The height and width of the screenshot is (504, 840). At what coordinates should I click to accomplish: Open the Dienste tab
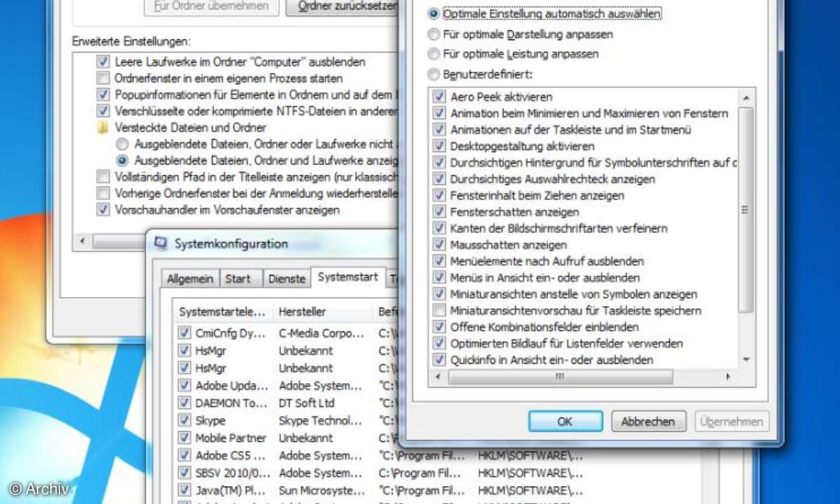coord(287,279)
